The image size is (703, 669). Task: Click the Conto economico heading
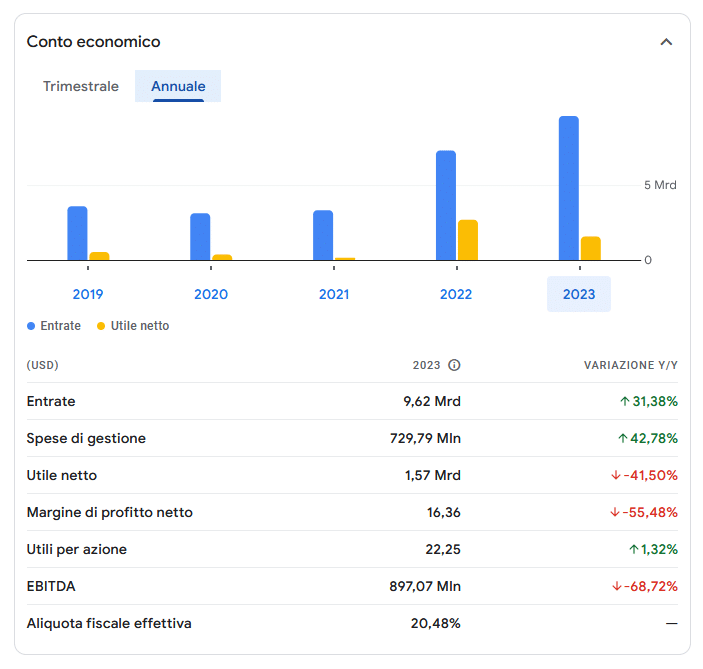[93, 42]
